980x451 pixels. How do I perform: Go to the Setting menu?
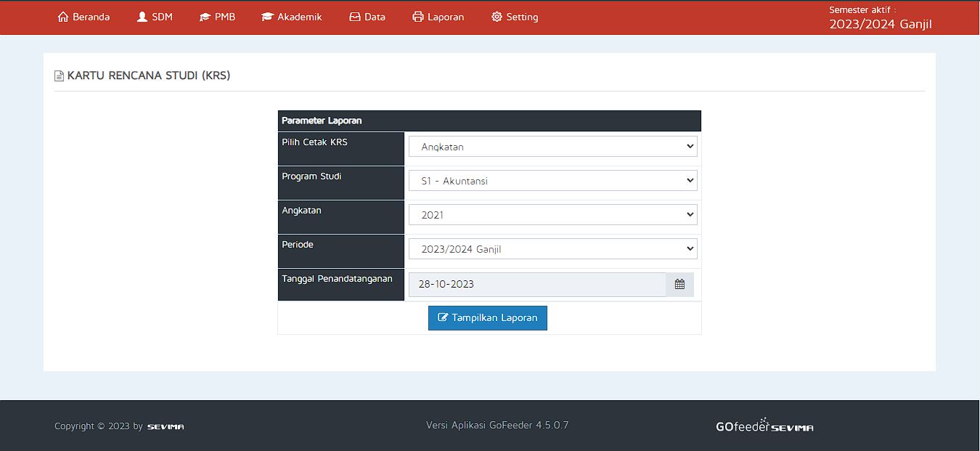point(522,17)
